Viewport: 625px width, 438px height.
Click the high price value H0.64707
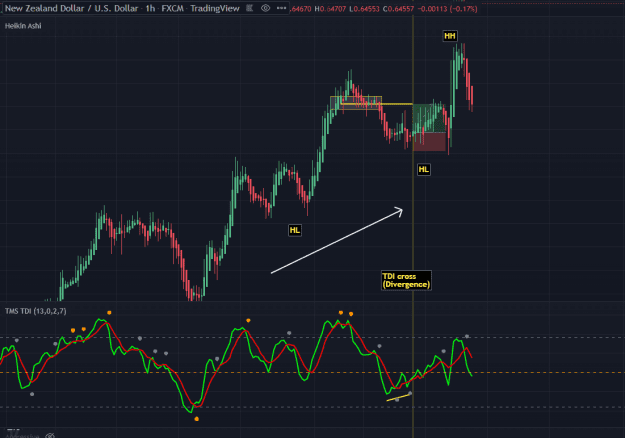pyautogui.click(x=330, y=8)
